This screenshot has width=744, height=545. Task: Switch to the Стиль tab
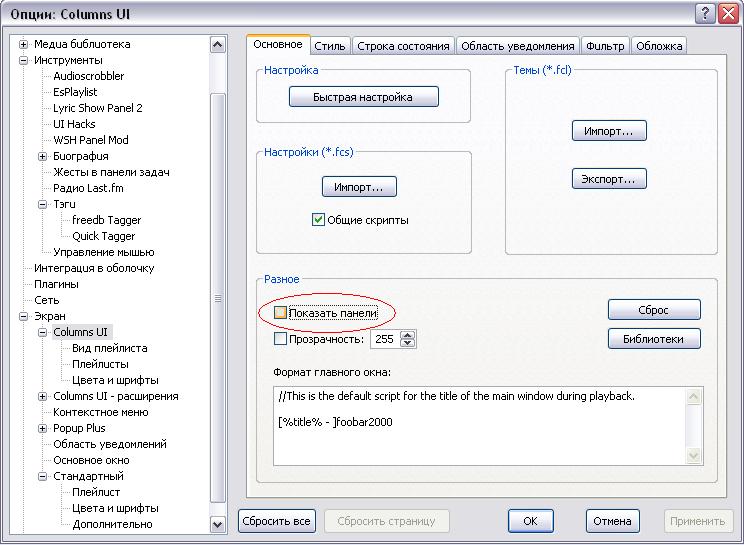click(x=330, y=46)
